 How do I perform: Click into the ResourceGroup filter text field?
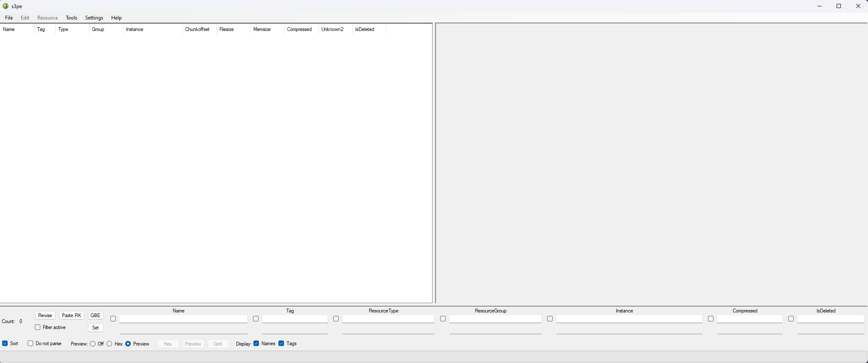[x=495, y=319]
